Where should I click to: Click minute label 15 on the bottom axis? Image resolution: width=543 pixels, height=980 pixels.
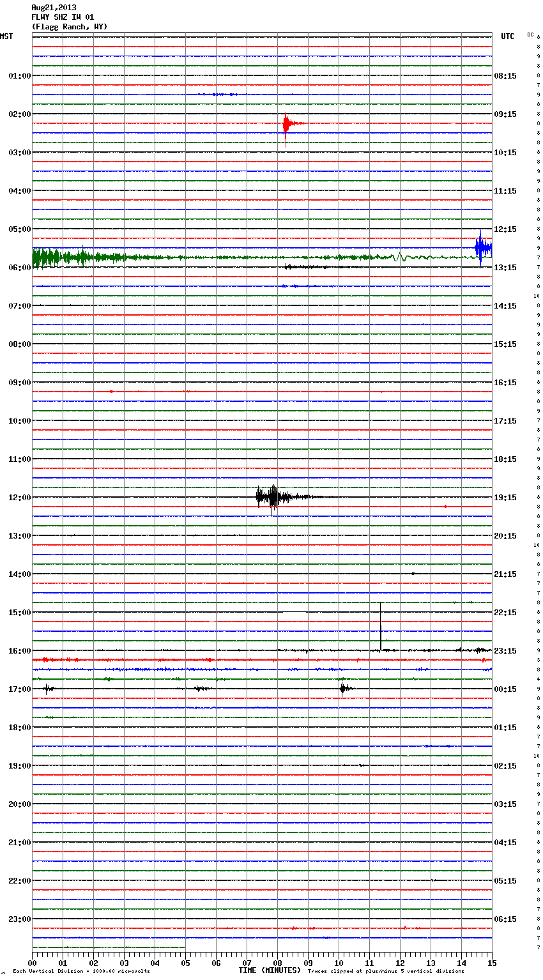492,963
